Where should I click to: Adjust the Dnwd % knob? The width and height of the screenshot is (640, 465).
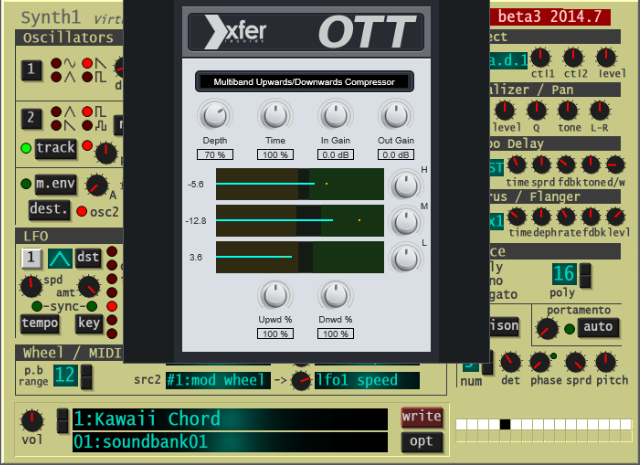tap(335, 296)
